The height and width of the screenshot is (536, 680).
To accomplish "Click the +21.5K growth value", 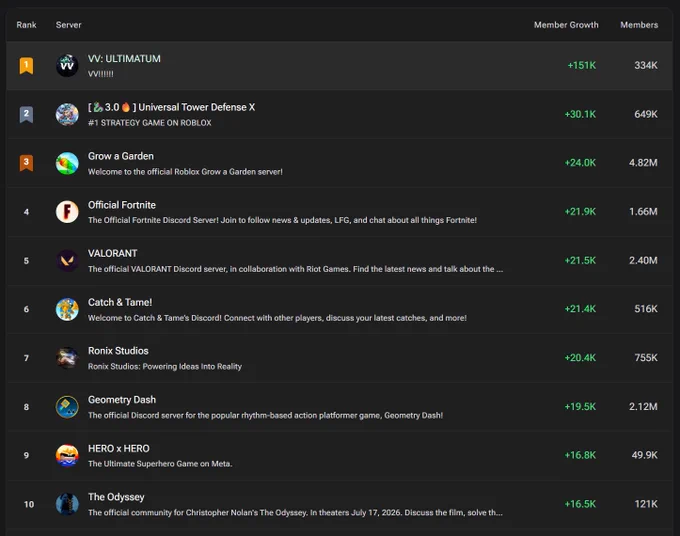I will pos(580,261).
